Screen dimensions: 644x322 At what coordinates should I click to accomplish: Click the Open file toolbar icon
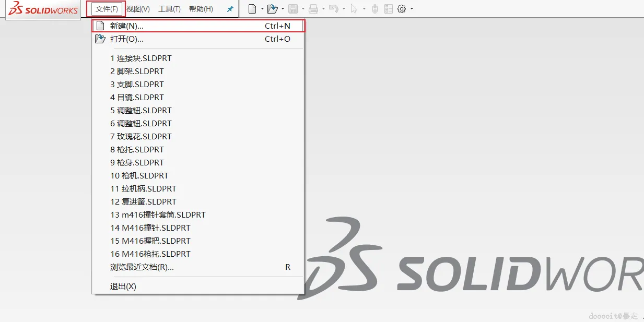pos(272,9)
